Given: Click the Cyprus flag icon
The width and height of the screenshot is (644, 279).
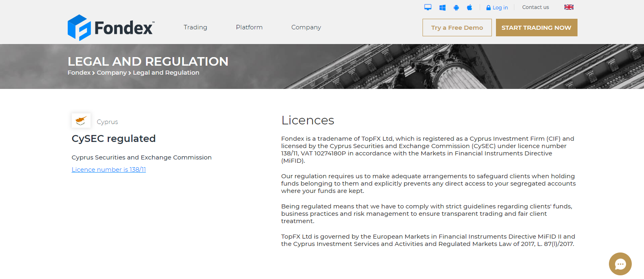Looking at the screenshot, I should pyautogui.click(x=81, y=121).
